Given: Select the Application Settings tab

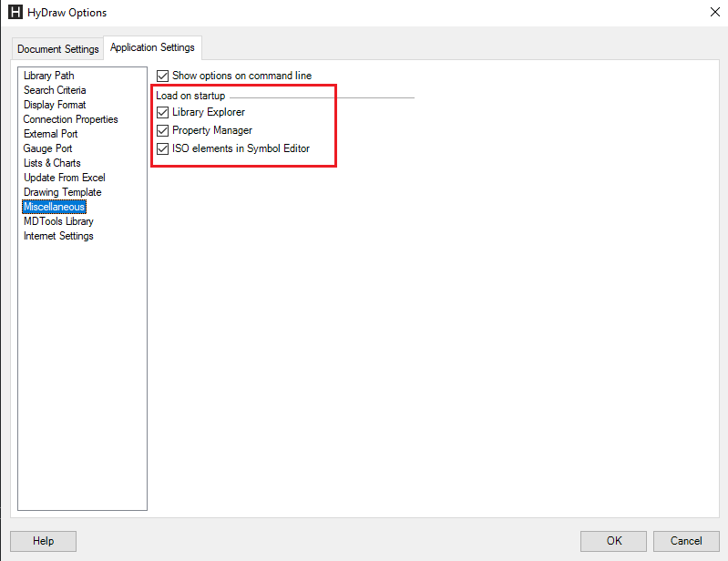Looking at the screenshot, I should 152,47.
